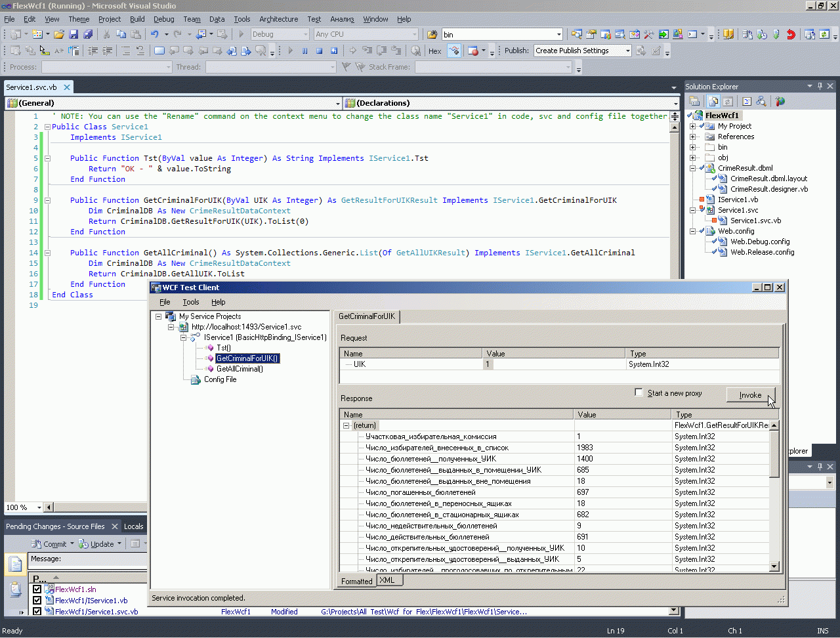The height and width of the screenshot is (638, 840).
Task: Uncheck the FlexWcf1.sln pending change
Action: [x=37, y=589]
